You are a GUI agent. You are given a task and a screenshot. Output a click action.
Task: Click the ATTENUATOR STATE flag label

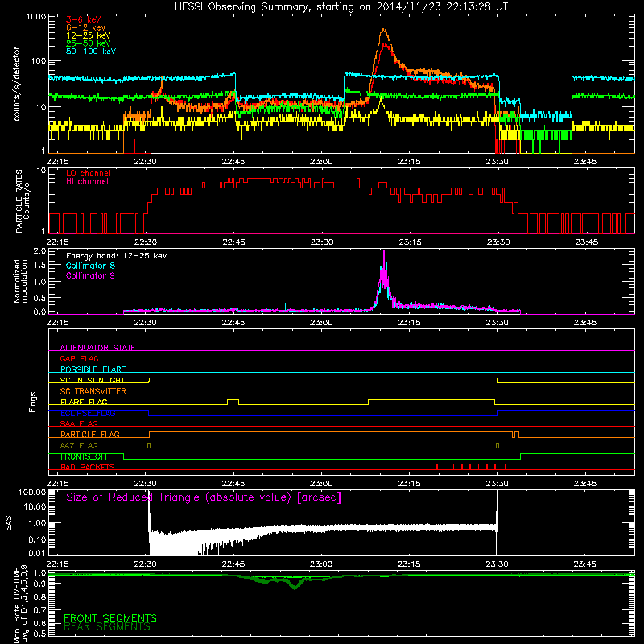(x=97, y=348)
